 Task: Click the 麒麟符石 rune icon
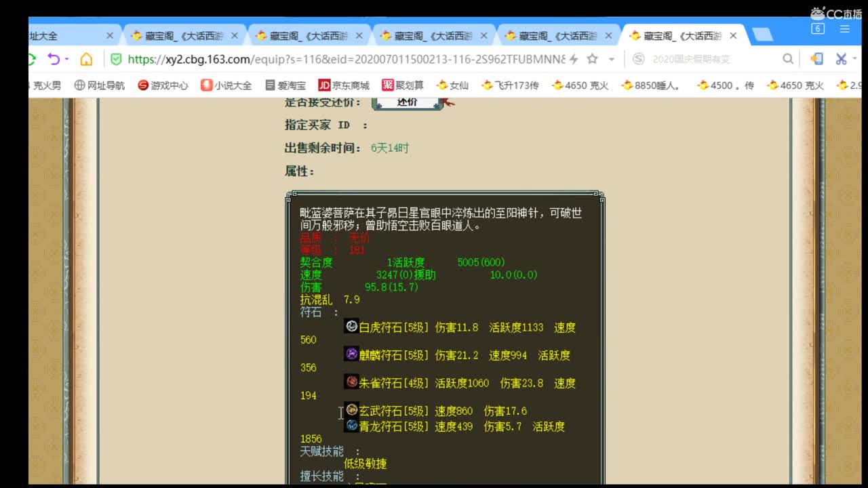[351, 354]
